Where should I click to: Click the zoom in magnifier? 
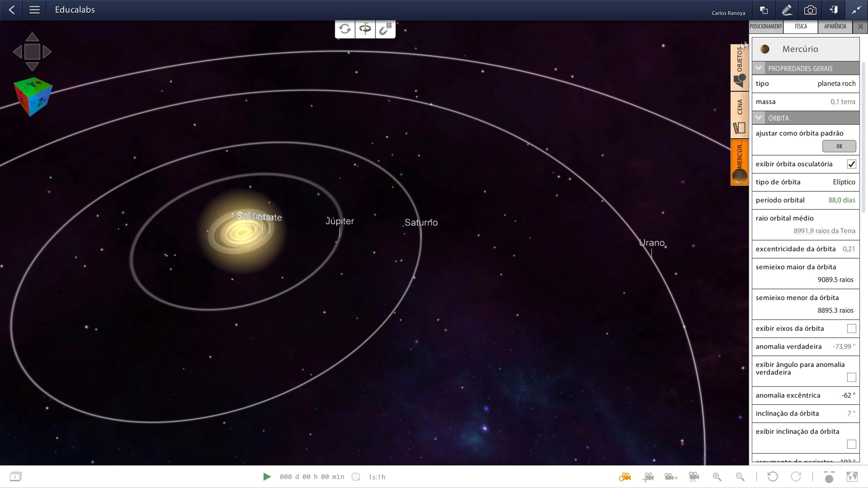click(717, 477)
